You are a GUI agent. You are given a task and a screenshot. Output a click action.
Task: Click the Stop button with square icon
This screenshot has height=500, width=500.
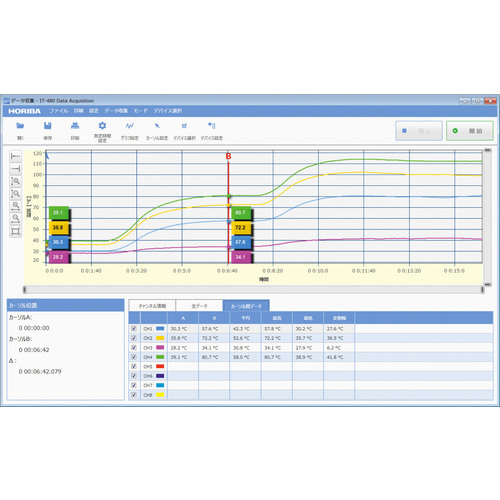tap(419, 131)
